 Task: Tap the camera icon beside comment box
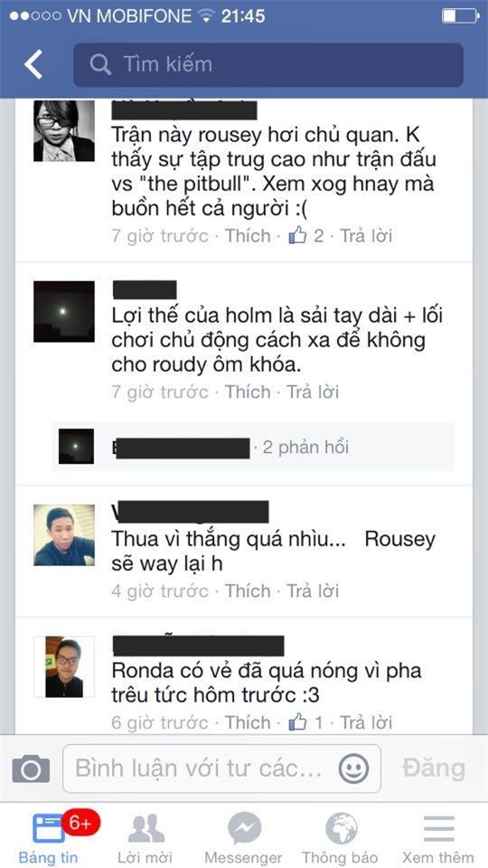31,769
